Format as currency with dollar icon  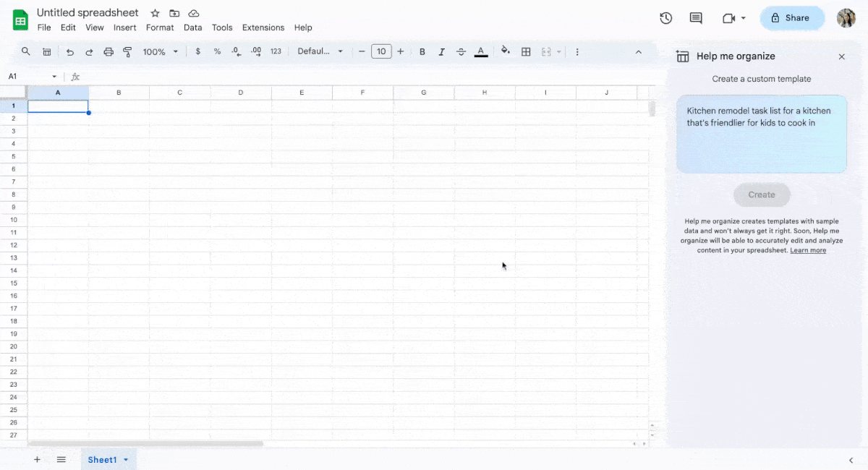(x=198, y=52)
